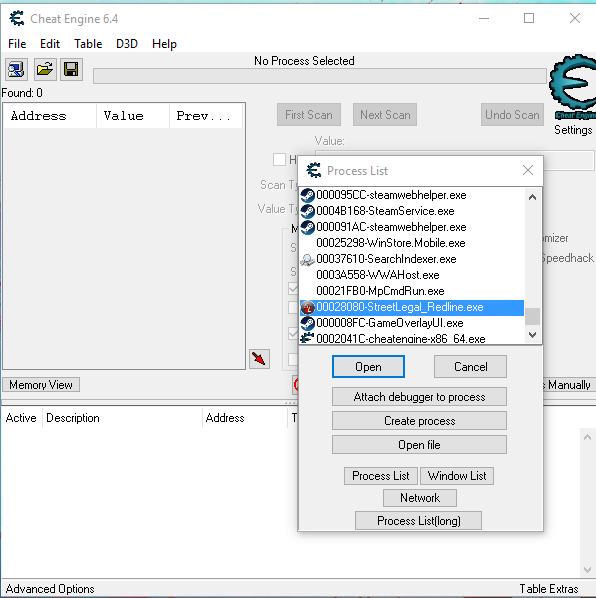Select 000091AC-steamwebhelper.exe process
The image size is (596, 598).
click(412, 227)
